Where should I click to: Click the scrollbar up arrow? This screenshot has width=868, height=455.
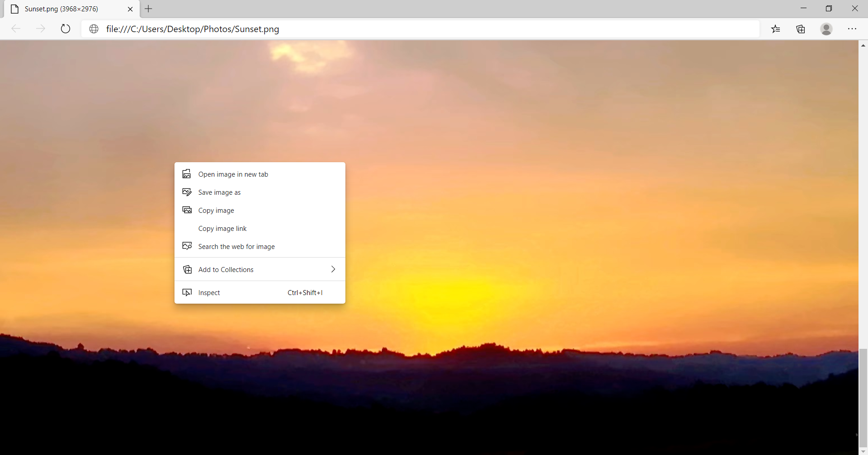[863, 45]
